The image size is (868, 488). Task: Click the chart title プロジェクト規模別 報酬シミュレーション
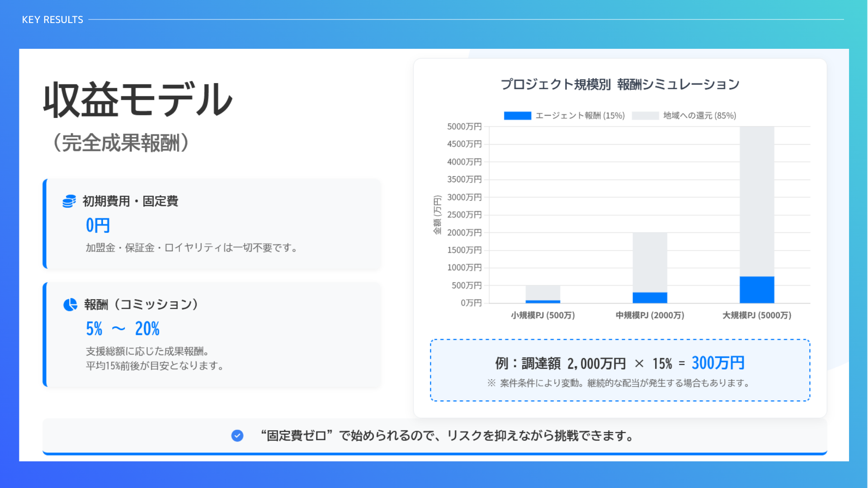point(620,84)
